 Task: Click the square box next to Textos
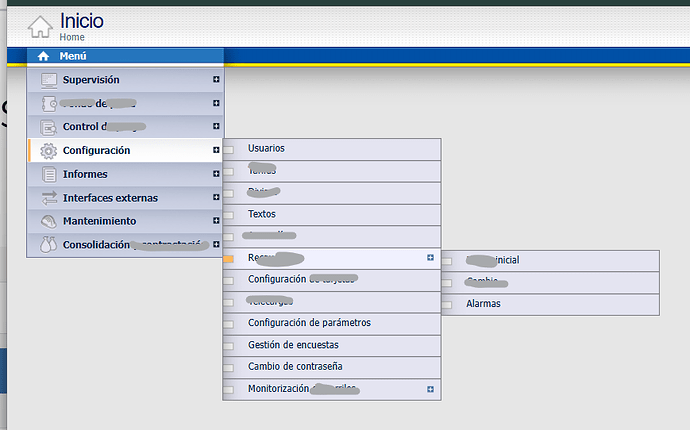tap(229, 215)
